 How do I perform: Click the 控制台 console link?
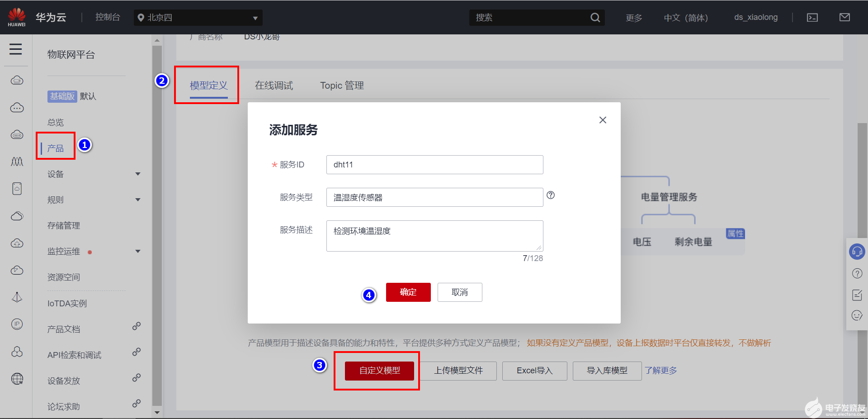(108, 17)
